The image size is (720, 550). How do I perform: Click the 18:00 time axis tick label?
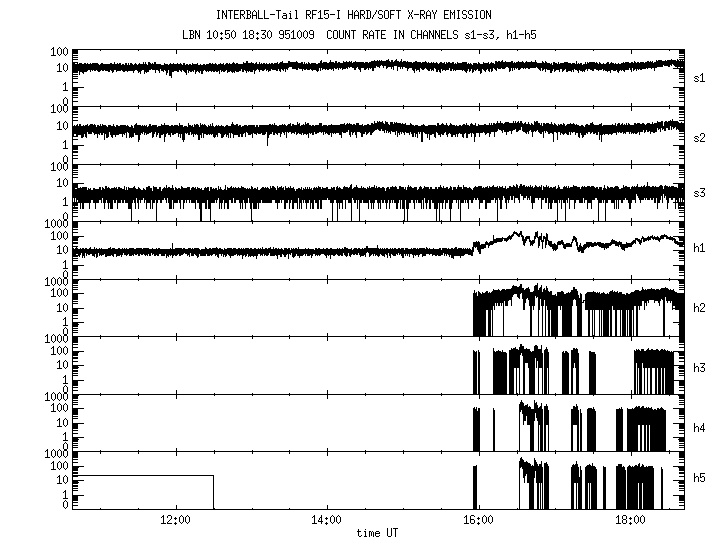tap(630, 521)
